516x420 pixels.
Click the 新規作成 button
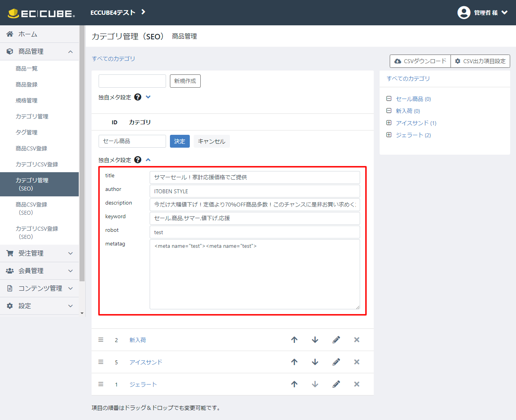185,81
